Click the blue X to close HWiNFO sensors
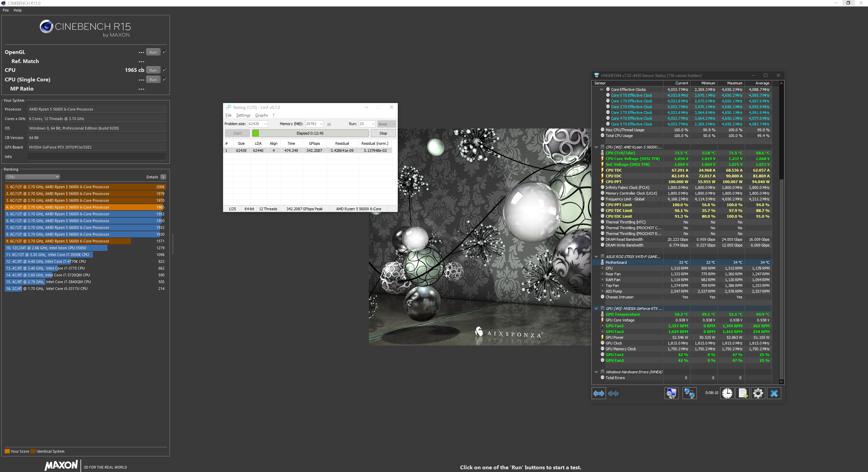This screenshot has height=472, width=868. coord(774,393)
